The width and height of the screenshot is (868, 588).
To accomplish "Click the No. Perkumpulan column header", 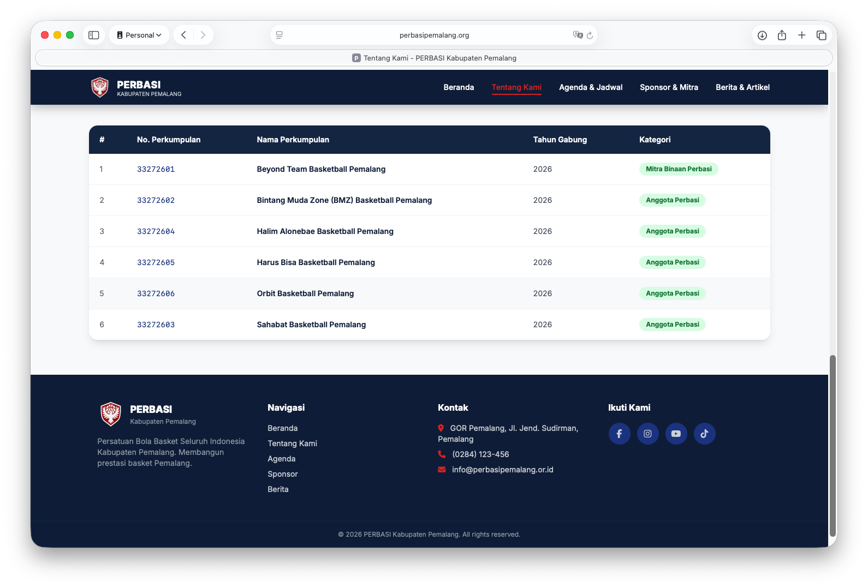I will tap(168, 140).
